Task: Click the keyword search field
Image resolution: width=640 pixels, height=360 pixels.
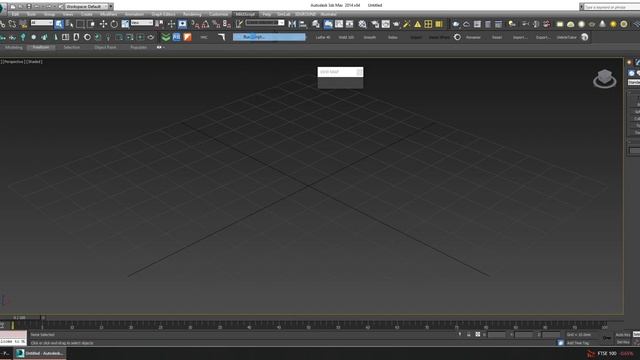Action: 611,7
